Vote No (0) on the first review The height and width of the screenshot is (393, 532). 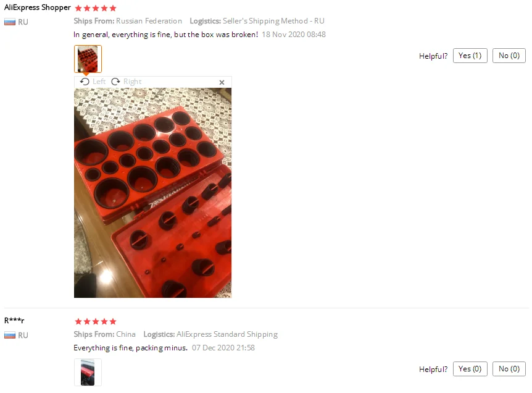(x=509, y=56)
